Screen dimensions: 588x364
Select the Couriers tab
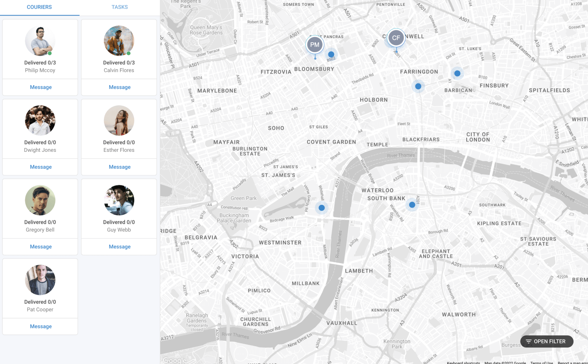(x=39, y=7)
